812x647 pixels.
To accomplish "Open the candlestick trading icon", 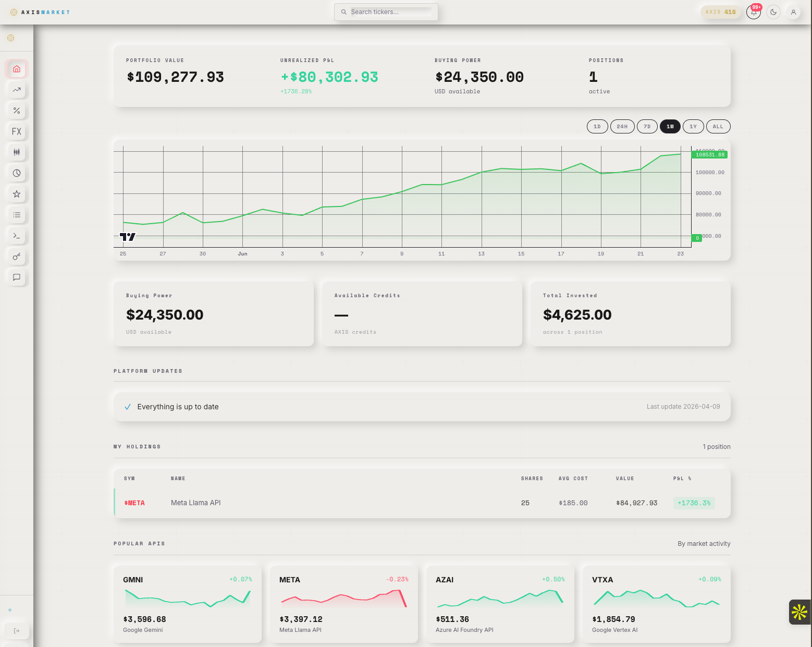I will (x=17, y=152).
